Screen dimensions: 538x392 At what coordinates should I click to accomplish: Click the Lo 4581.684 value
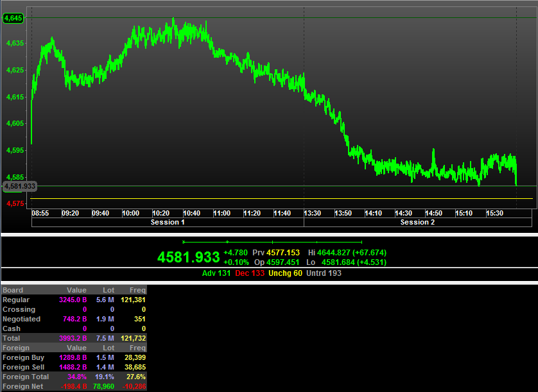point(346,262)
